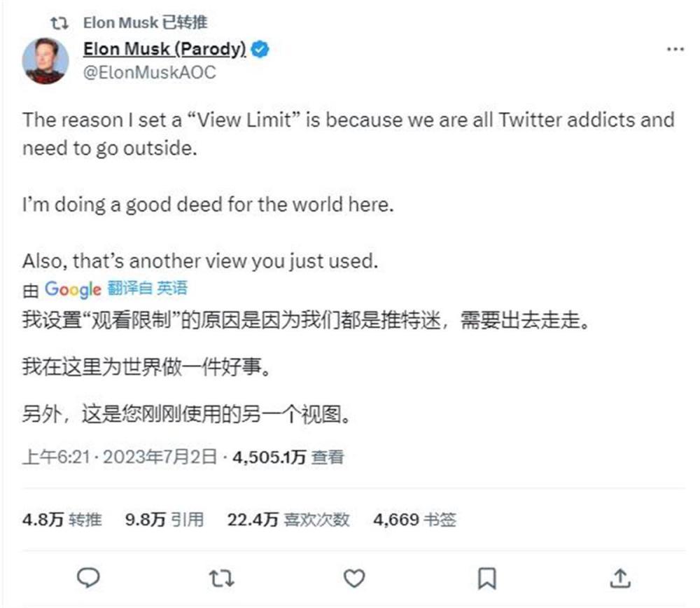Show the 9.8万 引用 quotes list
This screenshot has height=608, width=700.
164,519
